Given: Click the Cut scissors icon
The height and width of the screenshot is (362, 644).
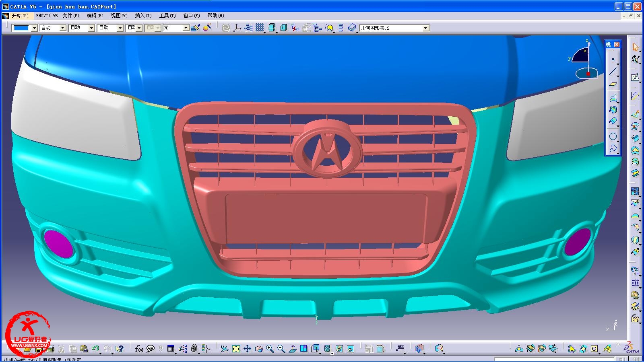Looking at the screenshot, I should click(62, 349).
